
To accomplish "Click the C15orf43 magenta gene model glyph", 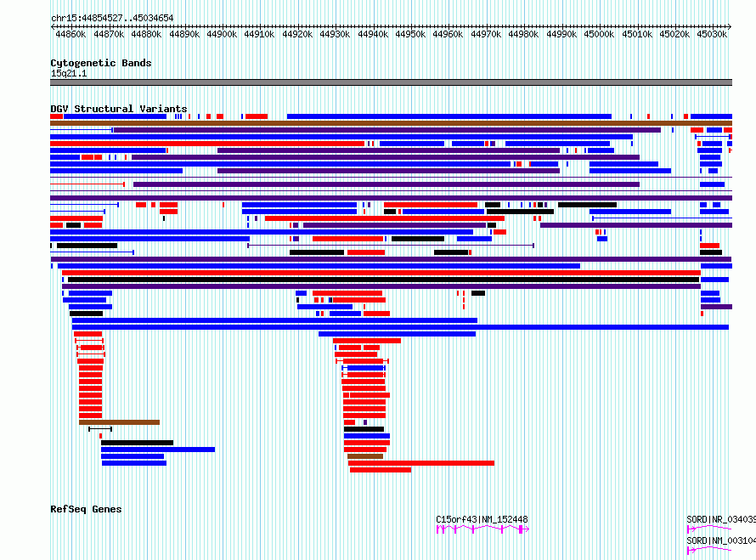I will coord(482,529).
